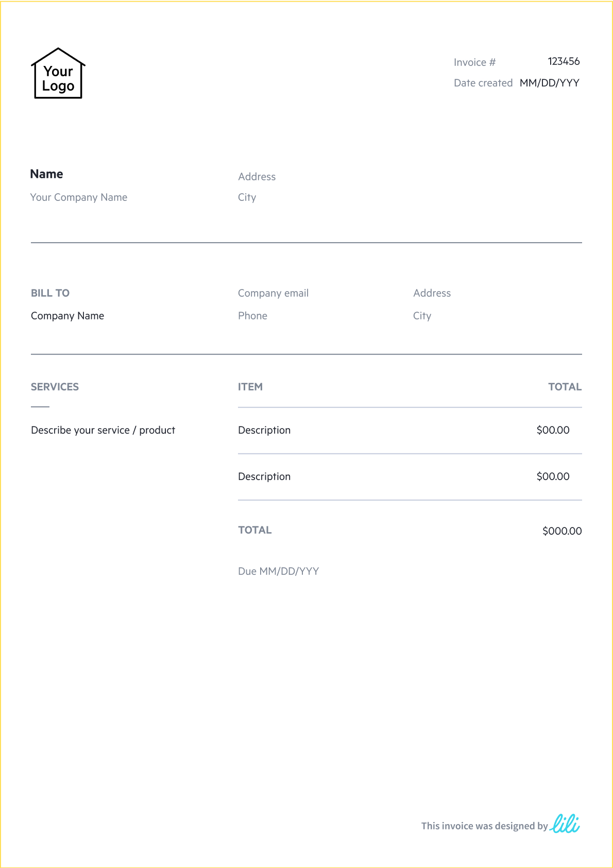Select Describe your service / product text
The height and width of the screenshot is (868, 613).
point(103,430)
